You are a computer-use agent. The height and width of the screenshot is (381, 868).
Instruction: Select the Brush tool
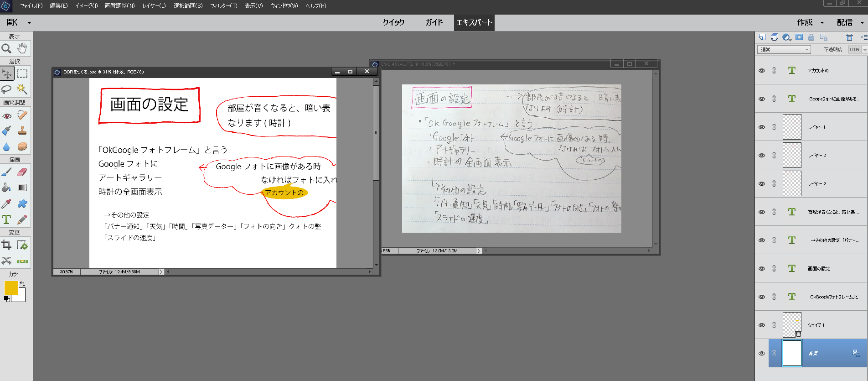point(6,172)
